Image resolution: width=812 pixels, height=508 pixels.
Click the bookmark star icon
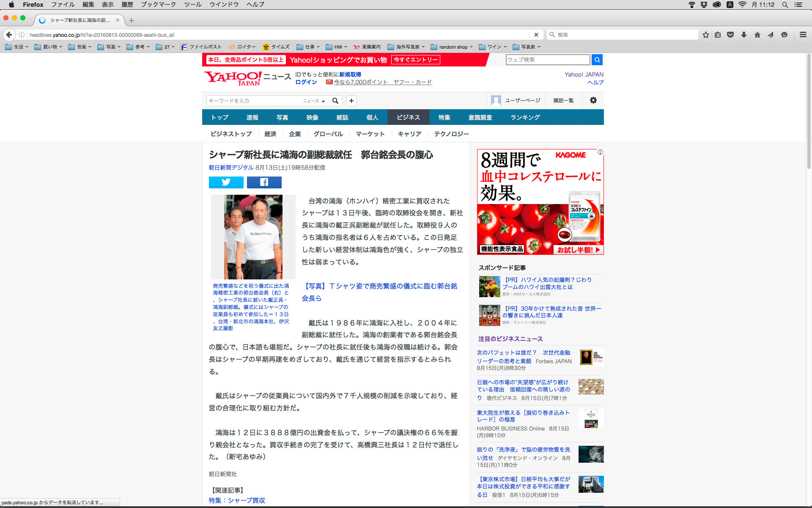pyautogui.click(x=705, y=35)
